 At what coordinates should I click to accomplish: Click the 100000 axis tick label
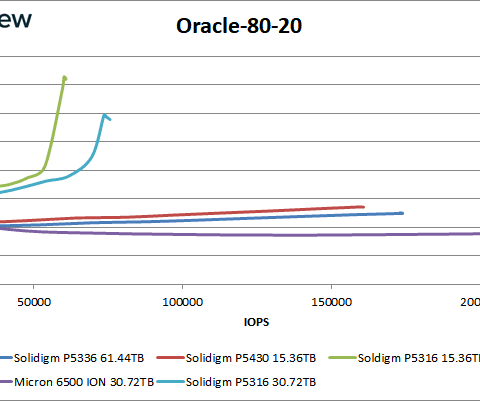pos(182,302)
